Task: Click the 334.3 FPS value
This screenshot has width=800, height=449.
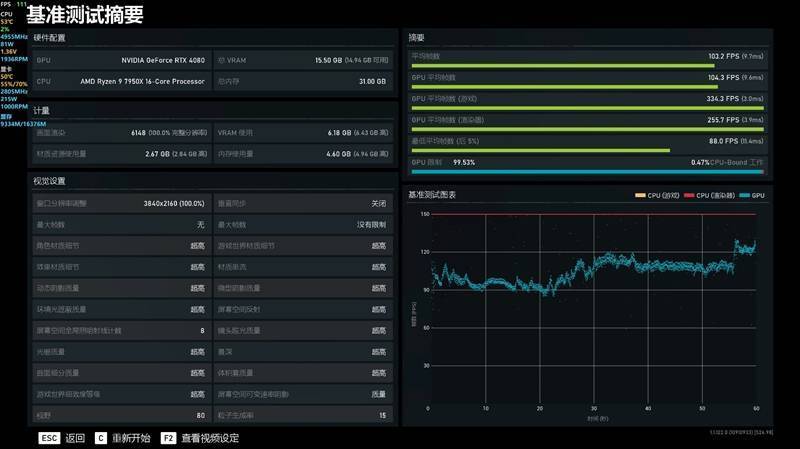Action: [723, 99]
